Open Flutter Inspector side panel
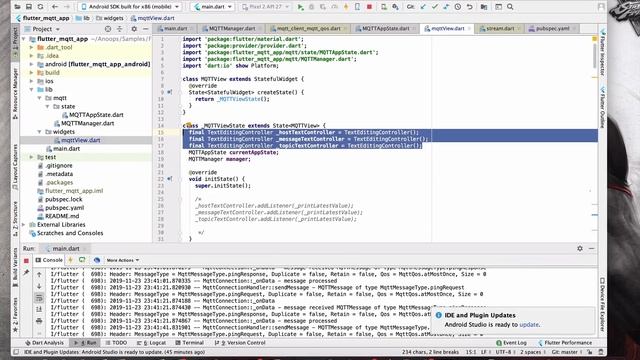 603,53
